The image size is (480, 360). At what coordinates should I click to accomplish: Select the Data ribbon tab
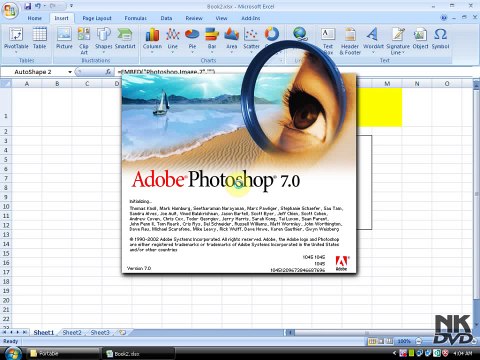click(x=166, y=18)
